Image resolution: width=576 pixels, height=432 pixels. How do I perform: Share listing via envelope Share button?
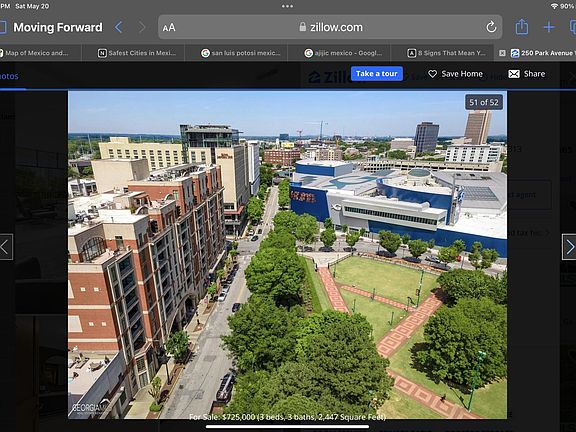pos(526,74)
